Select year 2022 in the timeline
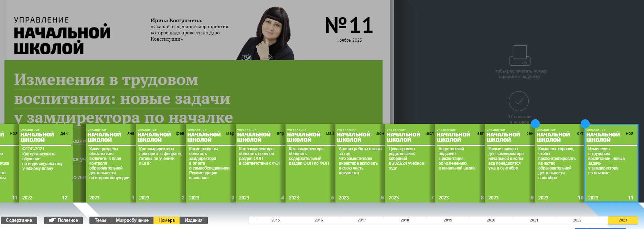Image resolution: width=644 pixels, height=229 pixels. 577,220
